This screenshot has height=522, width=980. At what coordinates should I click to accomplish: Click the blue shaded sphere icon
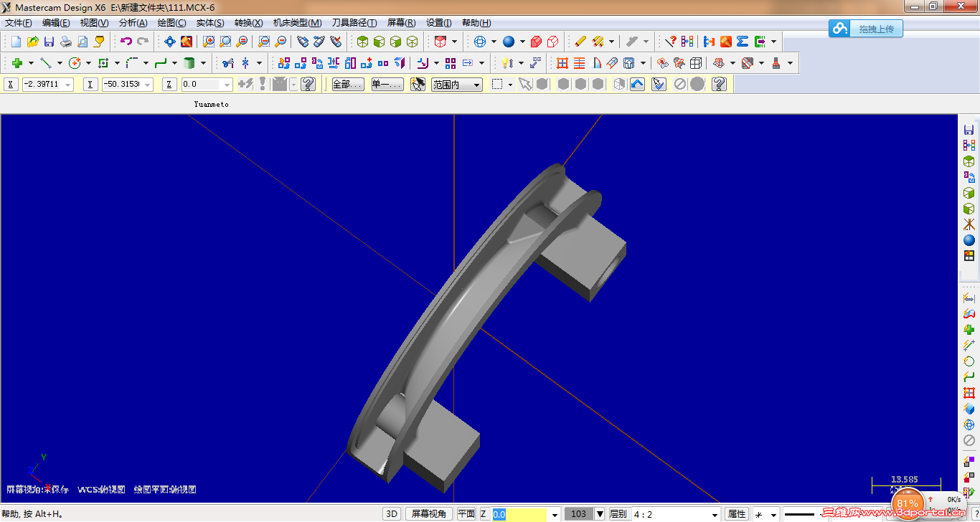[509, 42]
